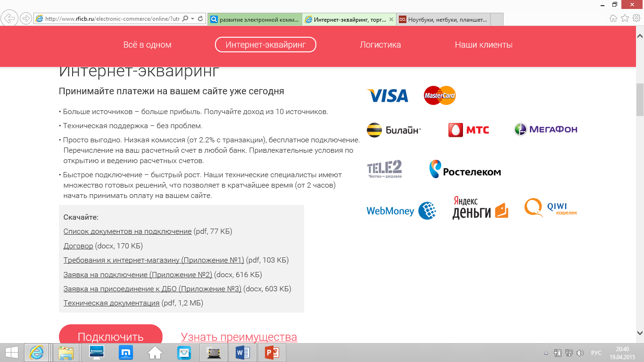Viewport: 644px width, 362px height.
Task: Open 'Заявка на подключение (Приложение №2)'
Action: pyautogui.click(x=138, y=274)
